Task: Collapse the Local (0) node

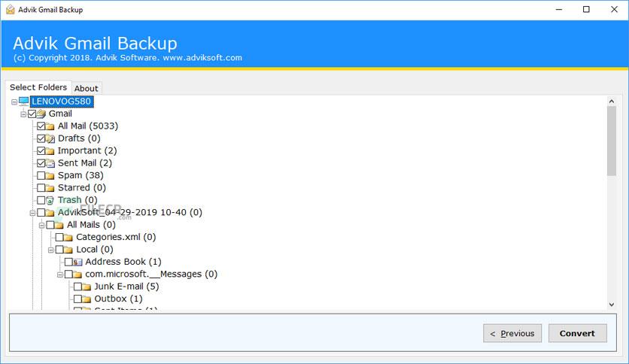Action: (51, 250)
